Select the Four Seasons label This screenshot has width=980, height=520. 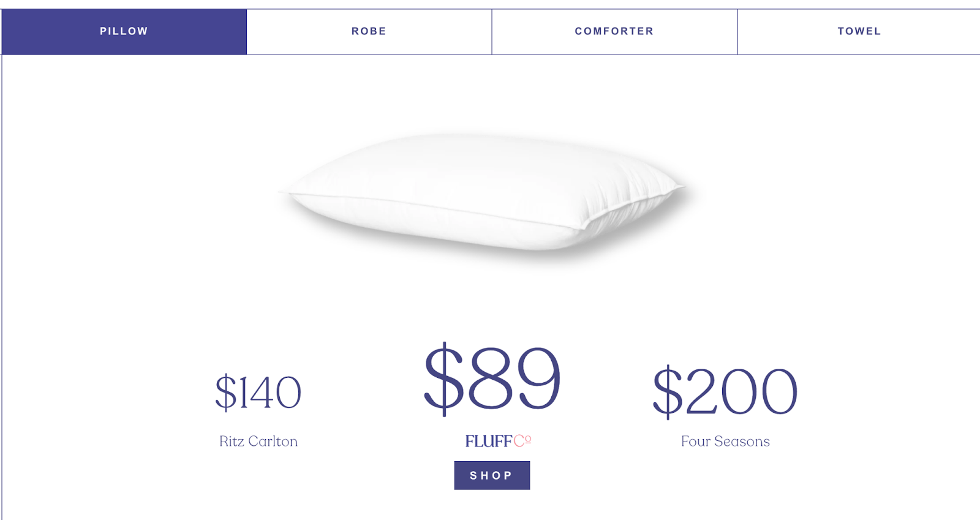[x=725, y=442]
